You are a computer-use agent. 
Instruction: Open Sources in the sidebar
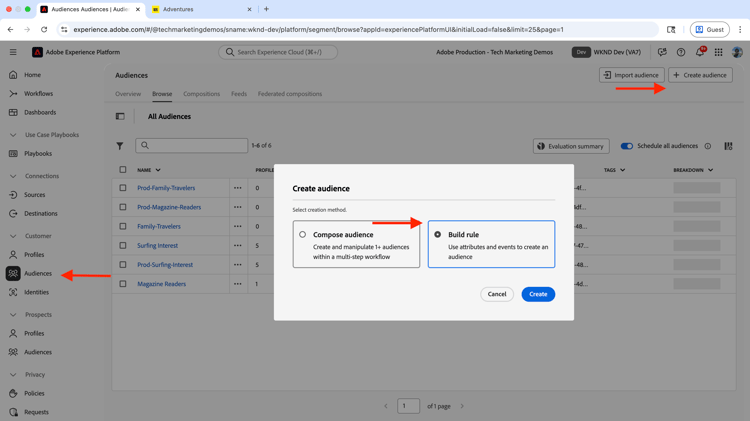point(34,195)
